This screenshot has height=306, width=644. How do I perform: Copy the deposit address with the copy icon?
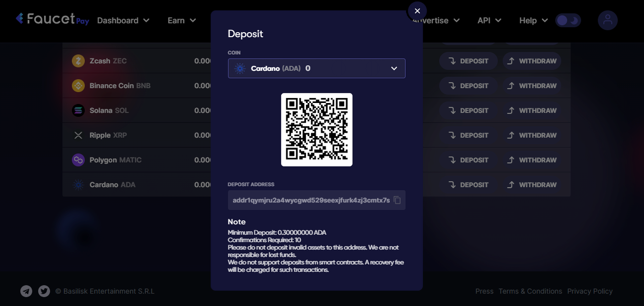397,200
